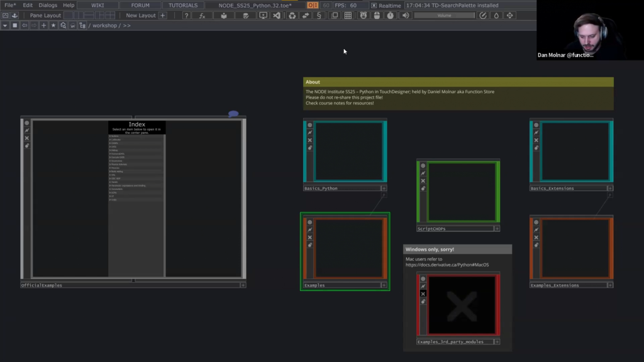Click the Volume slider
The width and height of the screenshot is (644, 362).
[444, 15]
